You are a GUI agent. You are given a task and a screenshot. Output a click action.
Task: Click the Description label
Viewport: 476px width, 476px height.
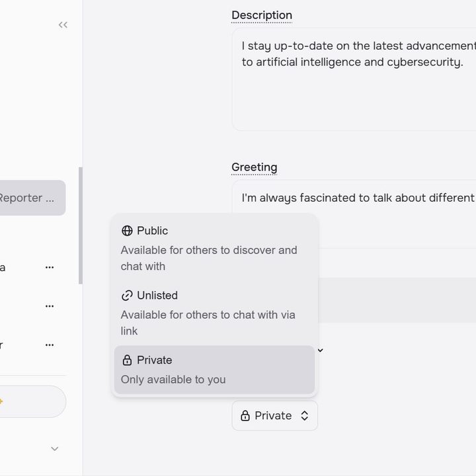(262, 15)
